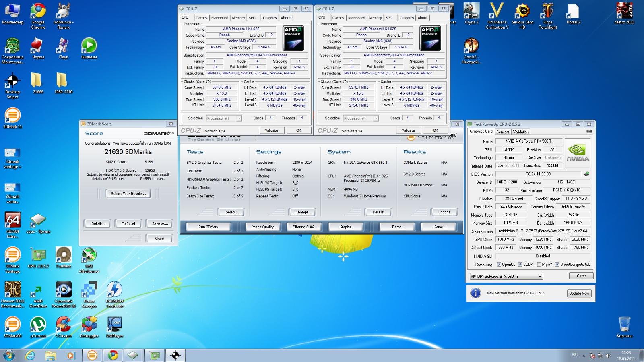Click To Excel in 3DMark Score
Screen dimensions: 644x362
(x=128, y=223)
